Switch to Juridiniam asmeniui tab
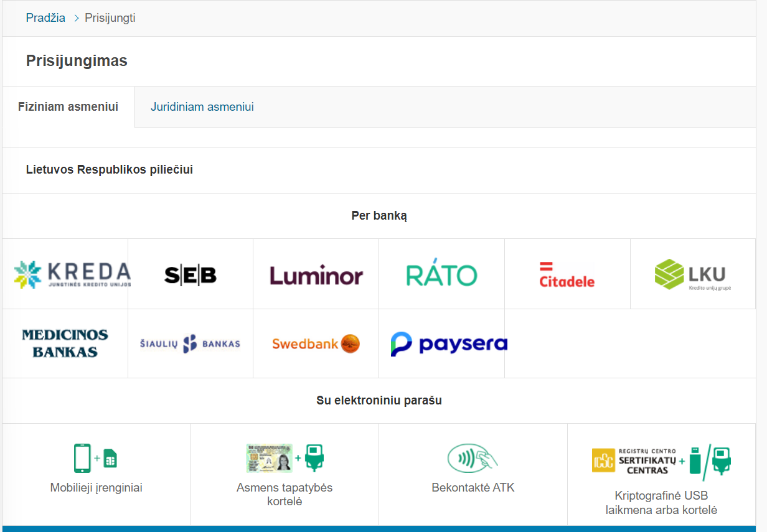Screen dimensions: 767x532 (x=202, y=106)
